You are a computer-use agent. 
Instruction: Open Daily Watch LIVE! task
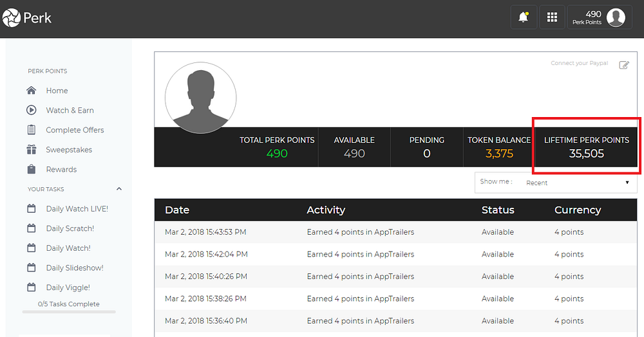point(77,209)
